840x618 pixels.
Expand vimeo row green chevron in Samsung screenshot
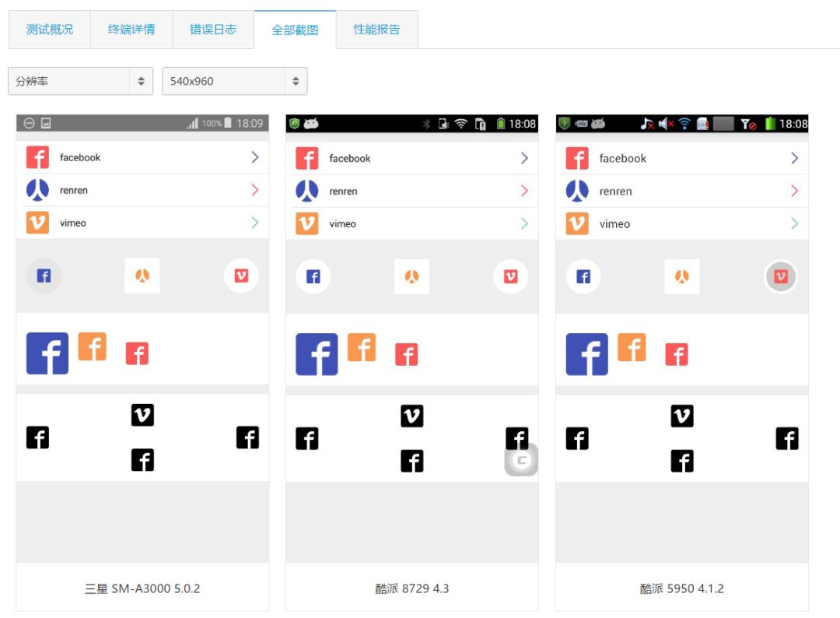click(255, 223)
